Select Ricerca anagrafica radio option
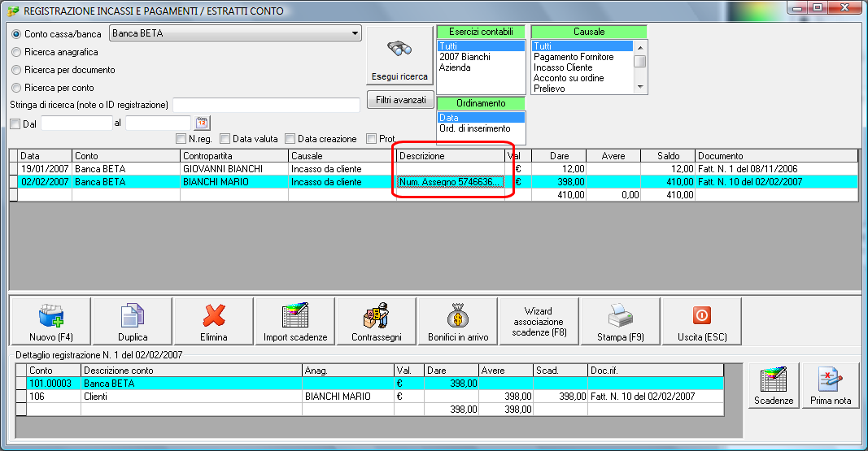Screen dimensions: 868x451 coord(16,52)
